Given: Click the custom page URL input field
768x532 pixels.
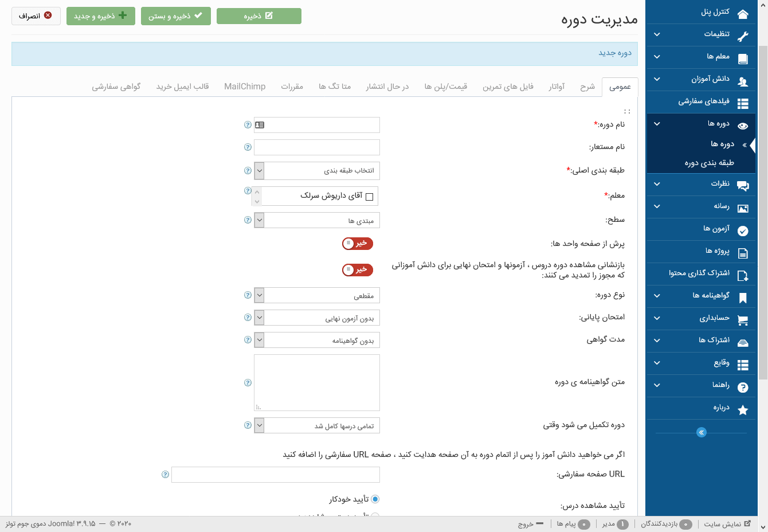Looking at the screenshot, I should point(275,475).
